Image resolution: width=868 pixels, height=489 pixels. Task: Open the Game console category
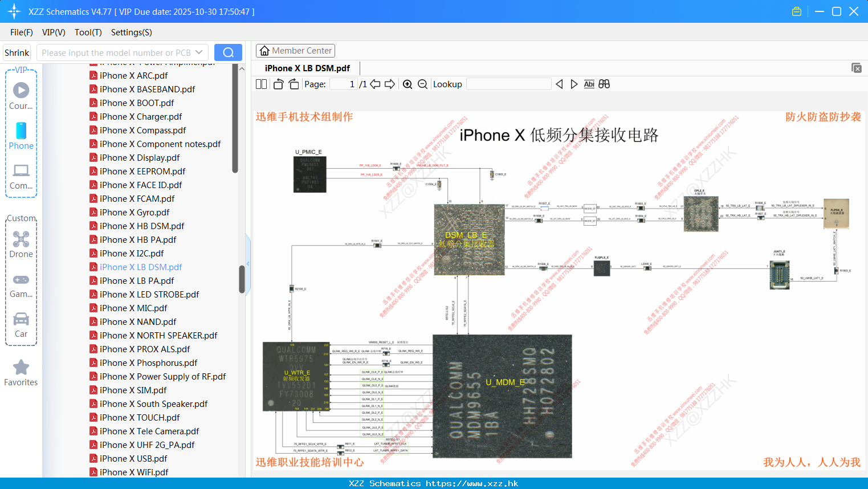tap(21, 286)
